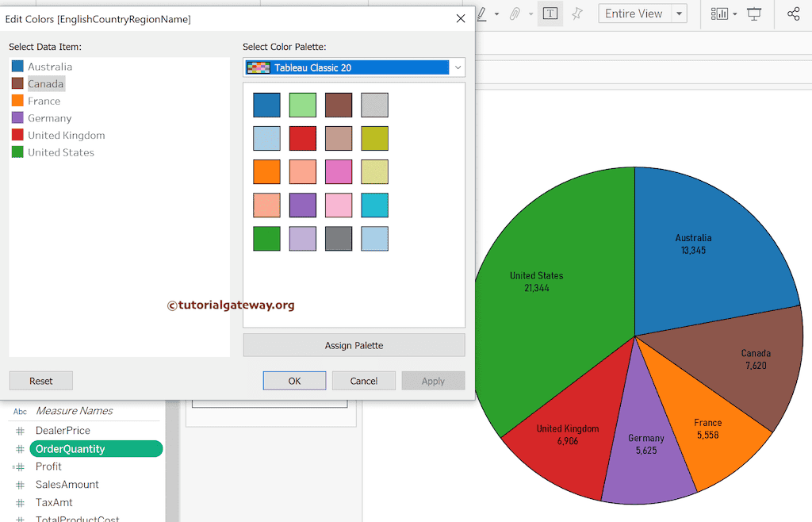812x522 pixels.
Task: Click the SalesAmount measure
Action: (x=67, y=485)
